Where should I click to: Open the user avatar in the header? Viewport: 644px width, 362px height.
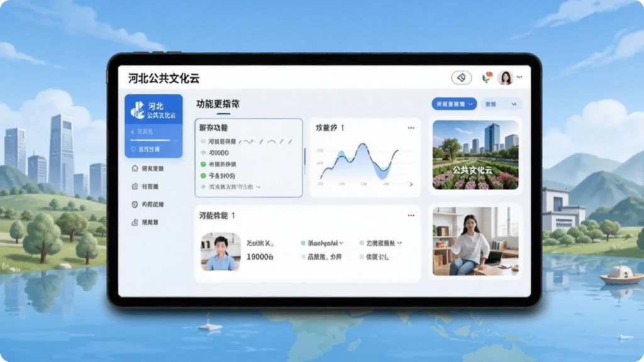(x=505, y=77)
